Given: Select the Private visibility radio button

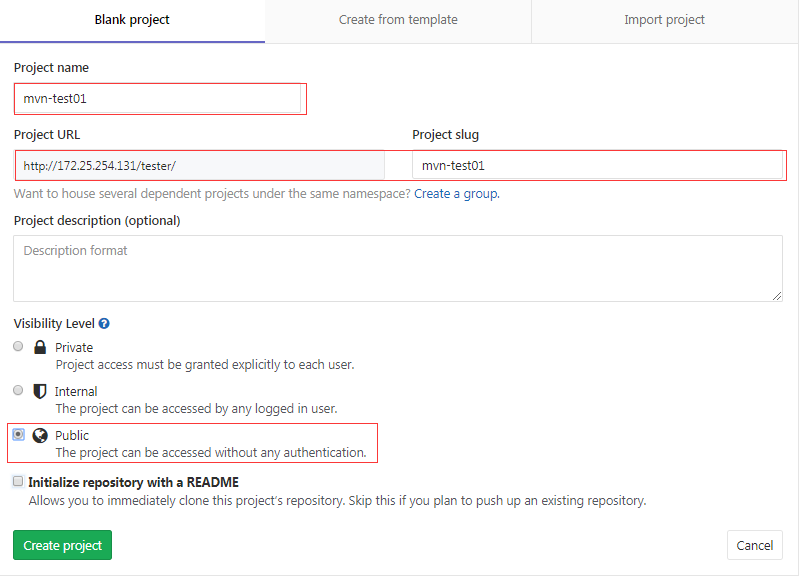Looking at the screenshot, I should pyautogui.click(x=18, y=346).
